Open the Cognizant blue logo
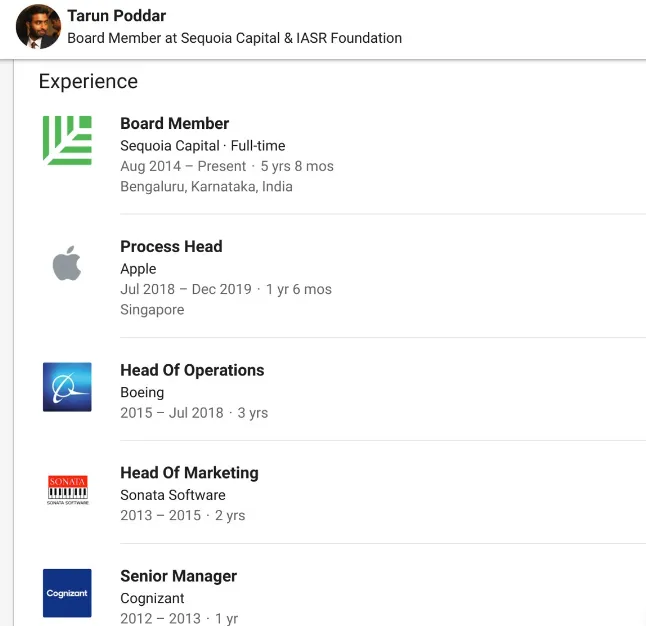Screen dimensions: 646x626 67,593
